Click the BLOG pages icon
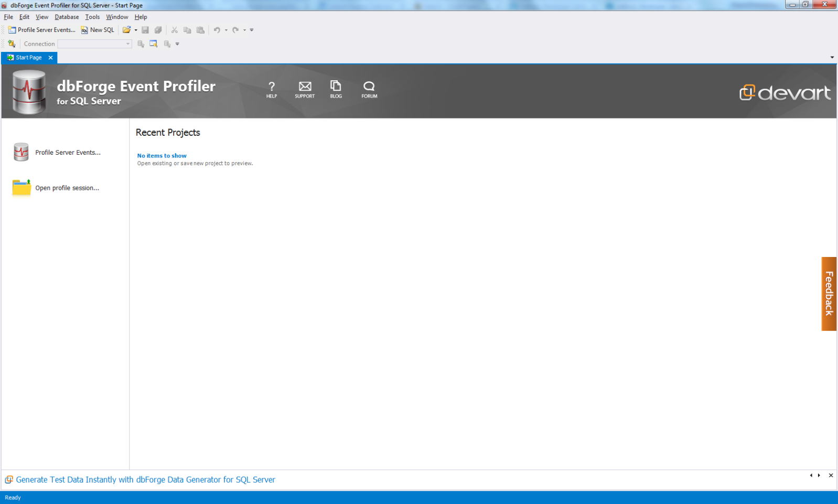This screenshot has width=838, height=504. pyautogui.click(x=336, y=90)
